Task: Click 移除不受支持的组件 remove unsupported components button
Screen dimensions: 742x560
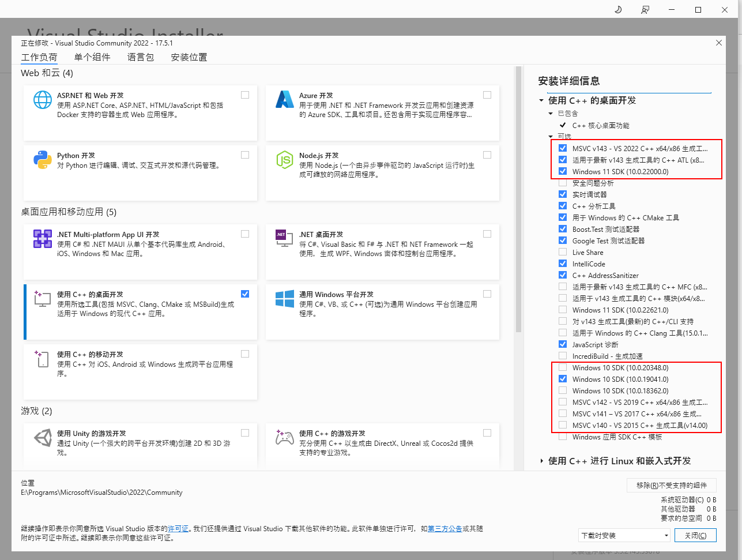Action: click(671, 485)
